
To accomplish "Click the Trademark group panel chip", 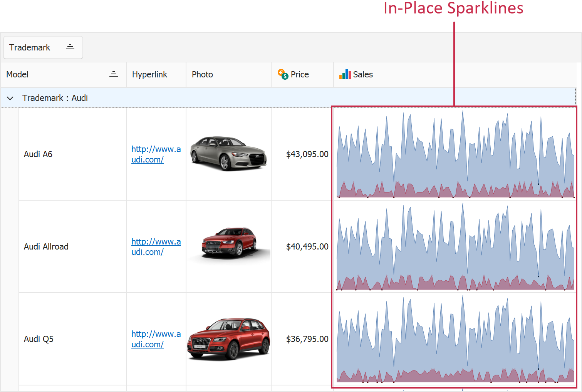I will click(30, 48).
